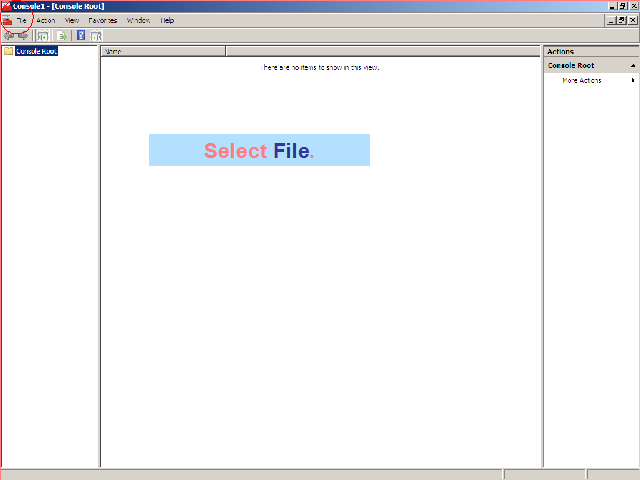Expand the More Actions submenu arrow
The image size is (640, 480).
pos(632,80)
